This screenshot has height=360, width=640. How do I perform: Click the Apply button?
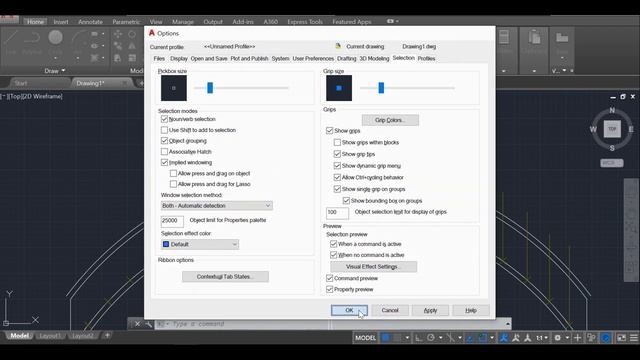pos(430,311)
